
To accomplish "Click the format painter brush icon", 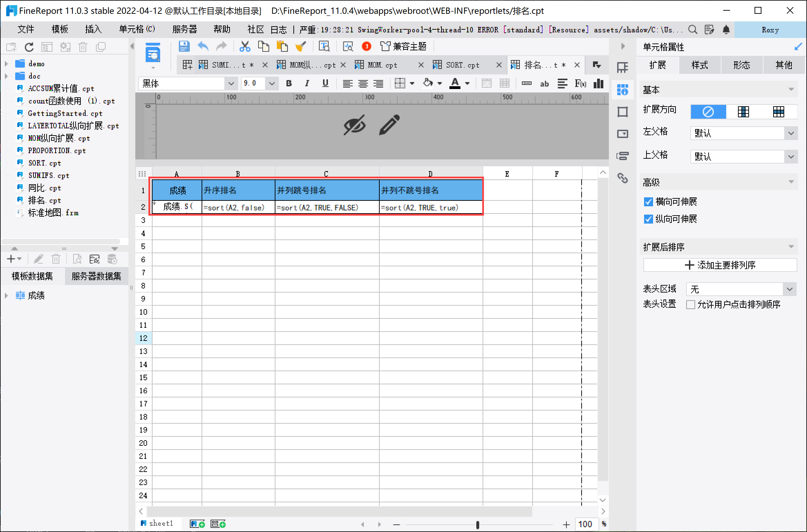I will click(301, 46).
